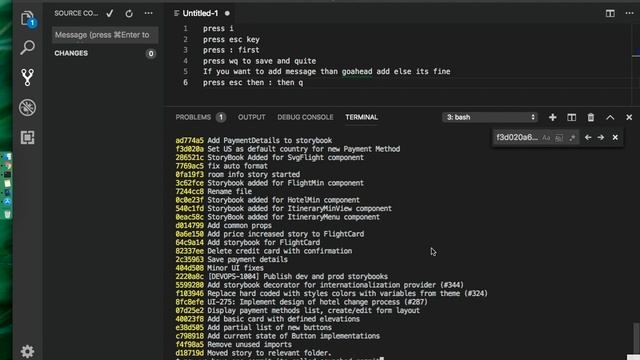
Task: Toggle Match Whole Word in terminal find
Action: (559, 138)
